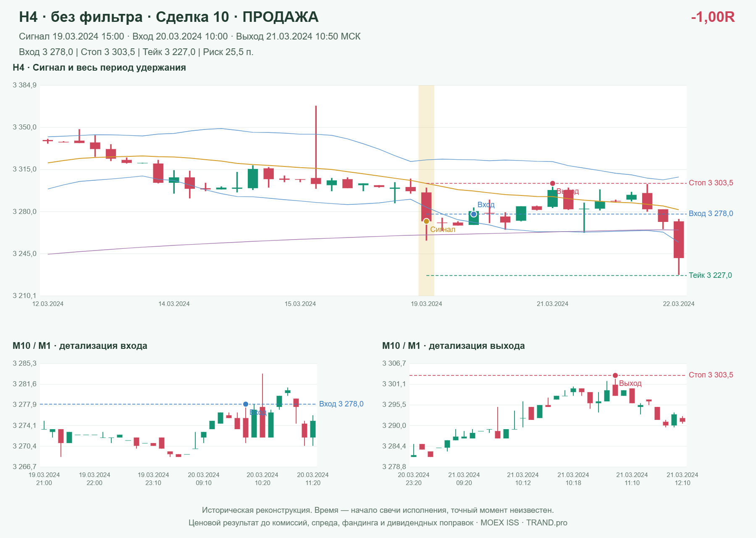Click the 'Сигнал' text label on H4 chart
The image size is (756, 538).
pos(443,229)
